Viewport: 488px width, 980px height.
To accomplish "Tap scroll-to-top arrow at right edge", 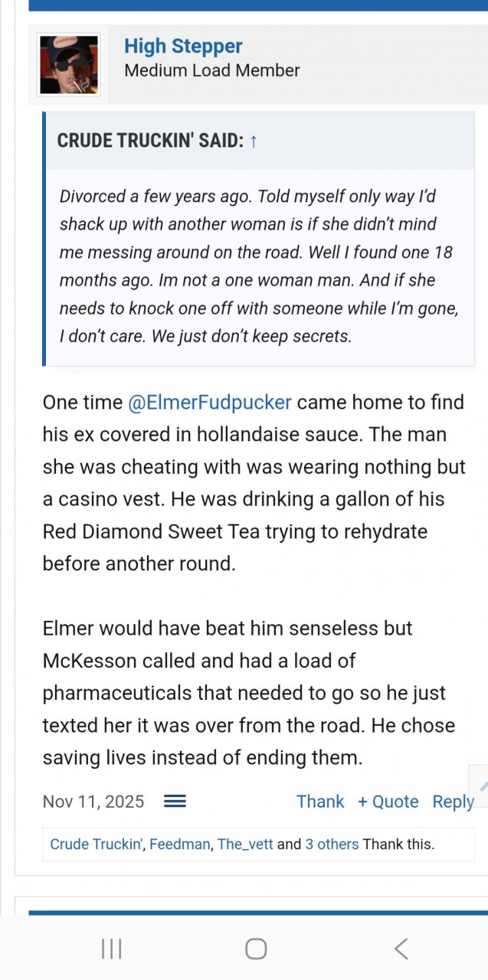I will pos(480,785).
